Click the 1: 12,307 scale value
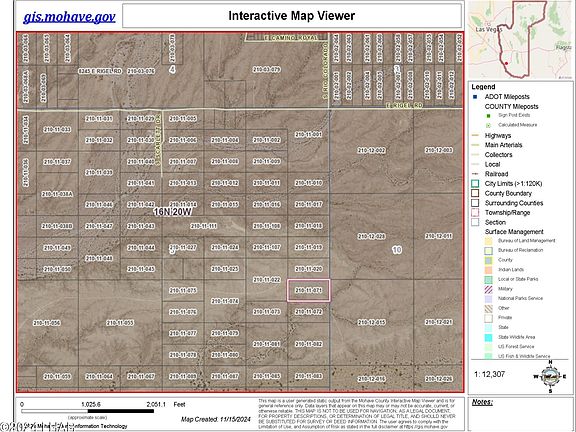576x432 pixels. (490, 374)
